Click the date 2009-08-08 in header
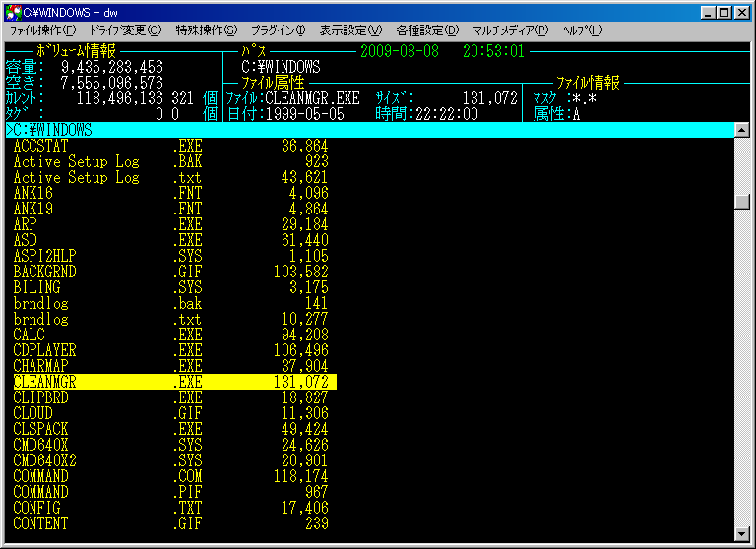The height and width of the screenshot is (549, 756). pyautogui.click(x=400, y=51)
